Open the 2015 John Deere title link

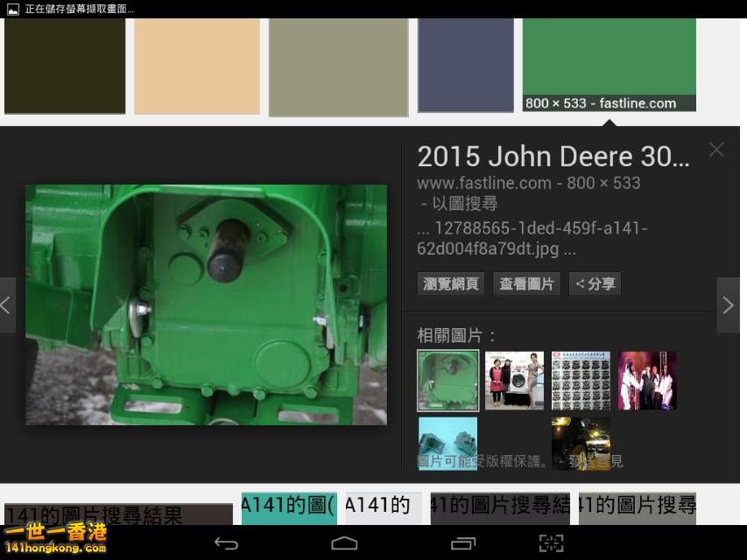553,157
